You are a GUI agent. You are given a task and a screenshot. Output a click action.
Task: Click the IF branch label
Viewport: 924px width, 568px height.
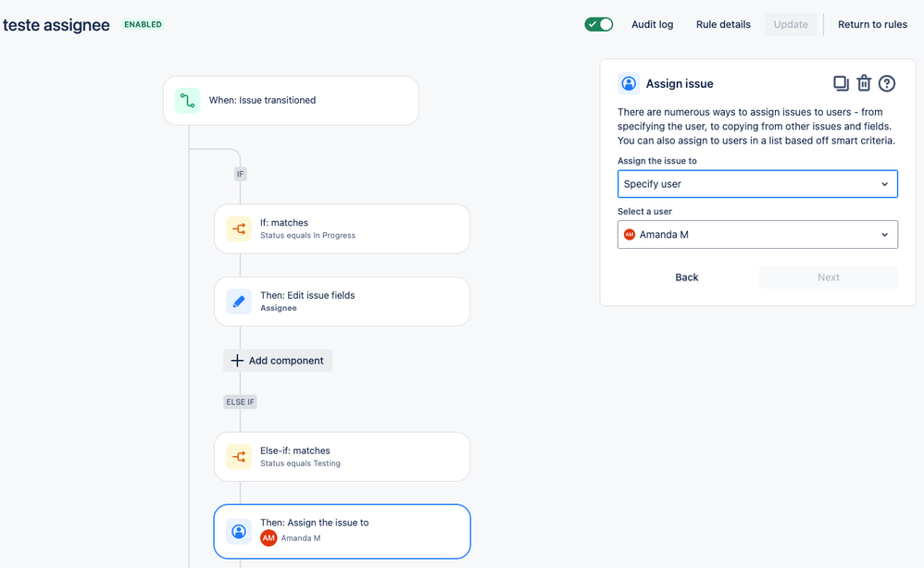coord(240,174)
